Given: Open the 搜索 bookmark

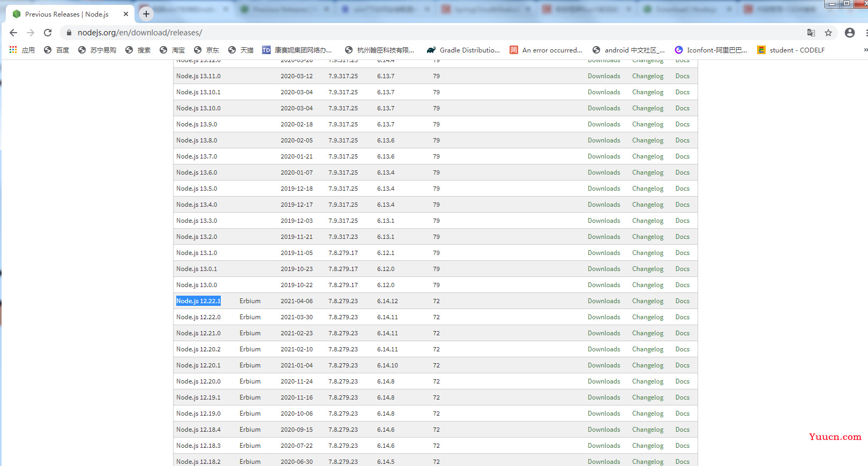Looking at the screenshot, I should [138, 50].
